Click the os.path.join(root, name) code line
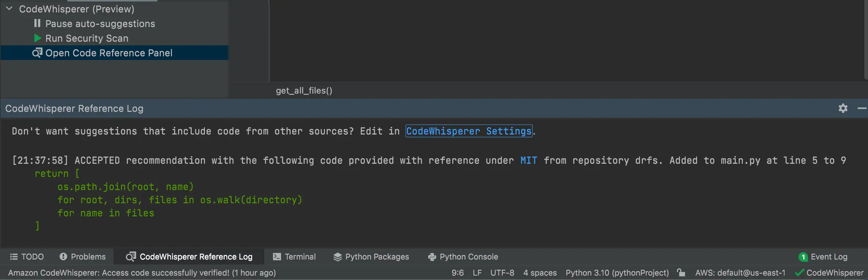 coord(126,187)
